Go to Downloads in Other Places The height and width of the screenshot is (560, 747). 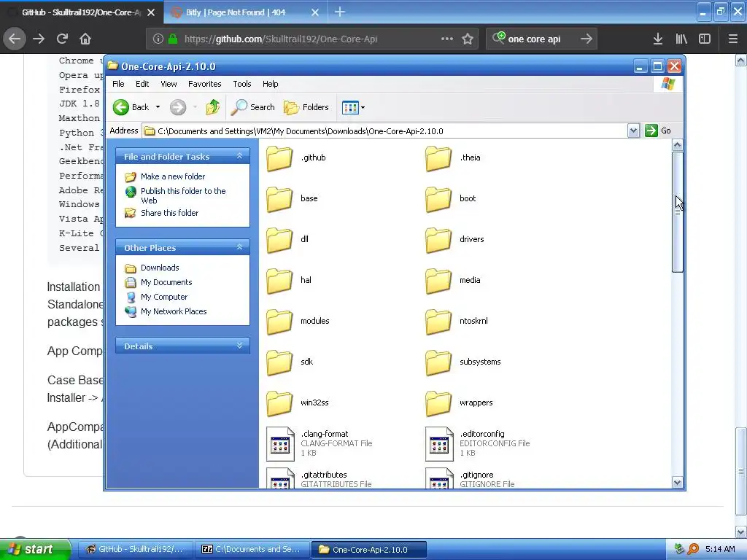(x=160, y=268)
